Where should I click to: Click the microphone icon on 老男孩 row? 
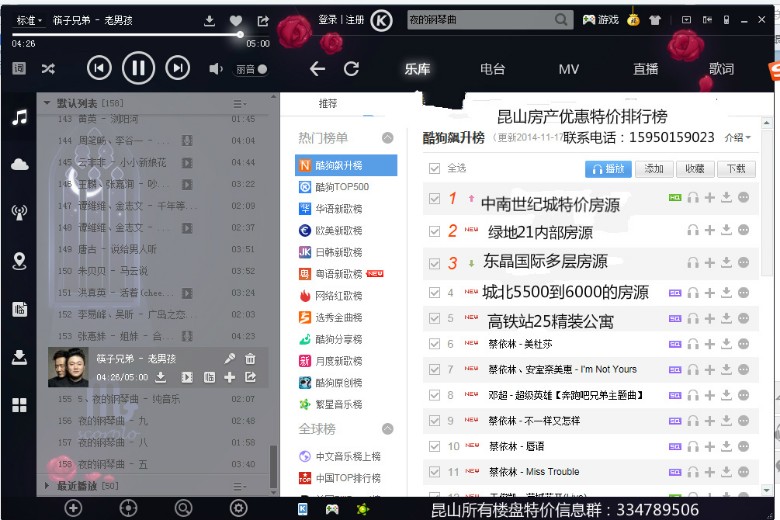(229, 358)
